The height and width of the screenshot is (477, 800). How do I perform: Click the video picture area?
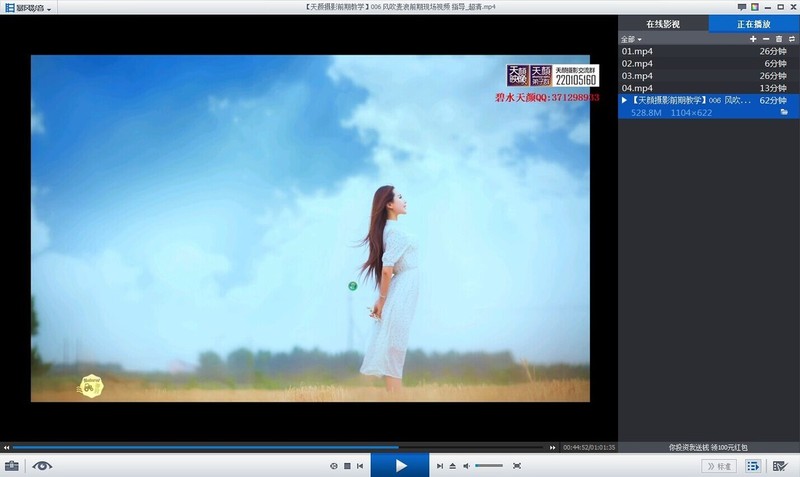[x=310, y=228]
